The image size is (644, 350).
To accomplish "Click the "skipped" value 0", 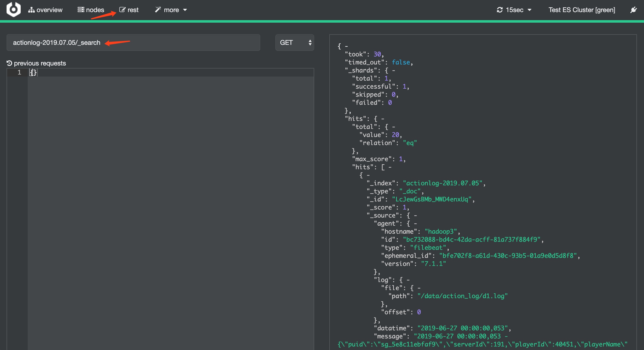I will coord(394,95).
